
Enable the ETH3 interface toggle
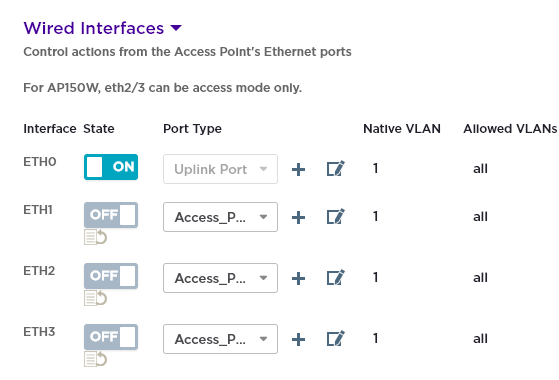click(x=111, y=337)
